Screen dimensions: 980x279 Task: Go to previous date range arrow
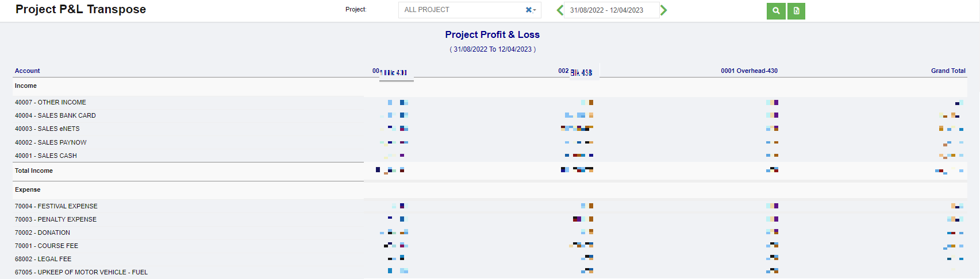click(x=560, y=10)
